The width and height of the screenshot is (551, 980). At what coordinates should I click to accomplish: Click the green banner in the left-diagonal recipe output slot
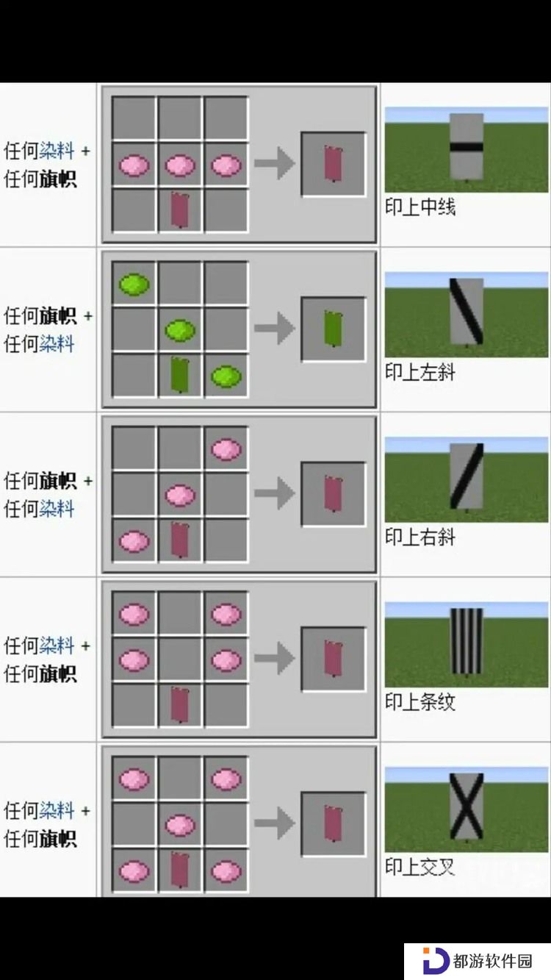click(x=333, y=329)
